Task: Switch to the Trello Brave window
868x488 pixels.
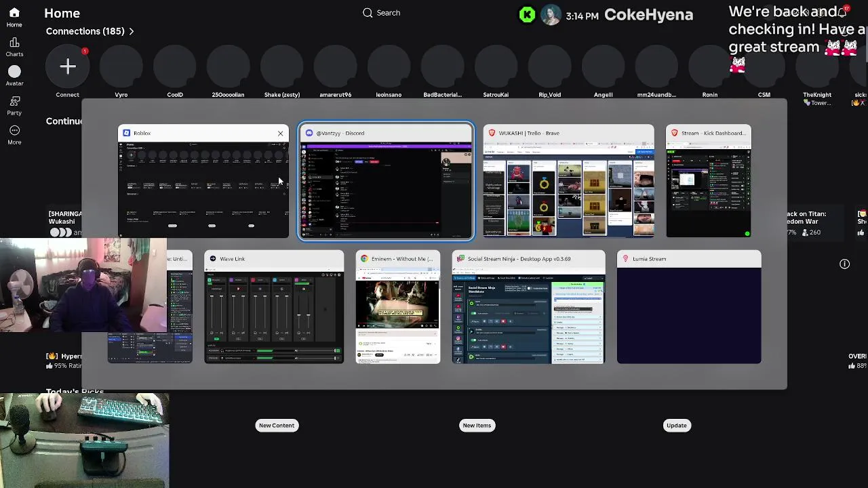Action: click(569, 181)
